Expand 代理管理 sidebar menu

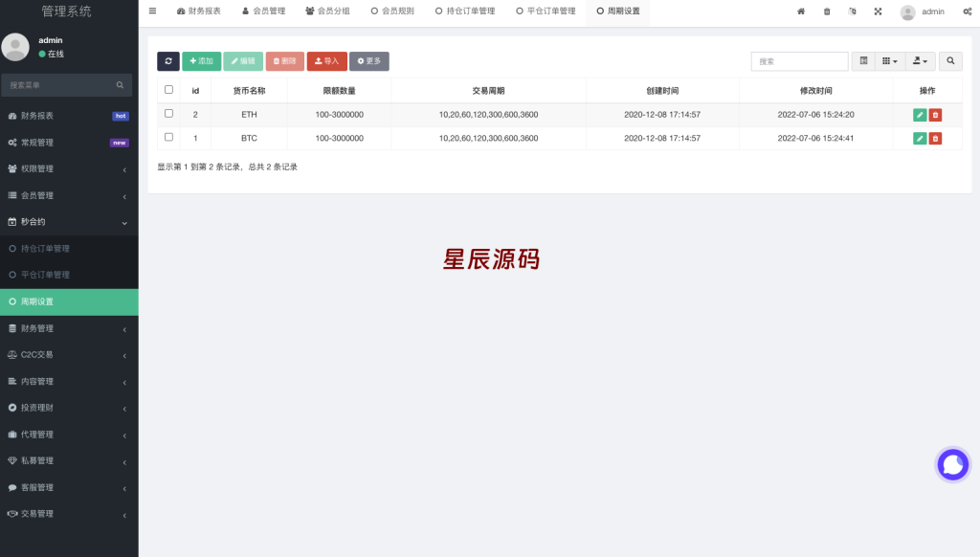[69, 434]
